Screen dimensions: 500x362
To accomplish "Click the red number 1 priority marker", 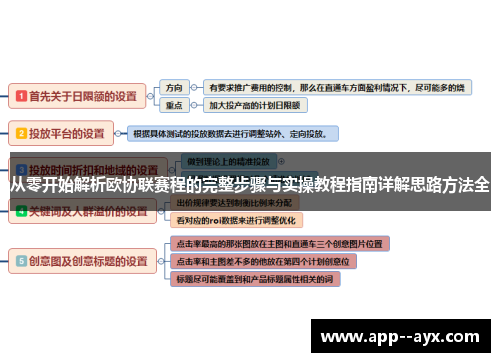I will pos(21,96).
